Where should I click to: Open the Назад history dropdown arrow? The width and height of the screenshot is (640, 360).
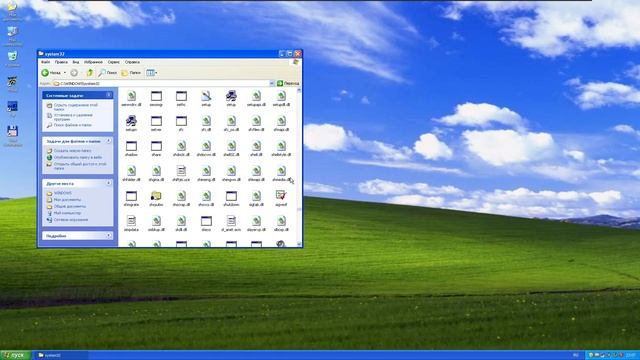[64, 73]
